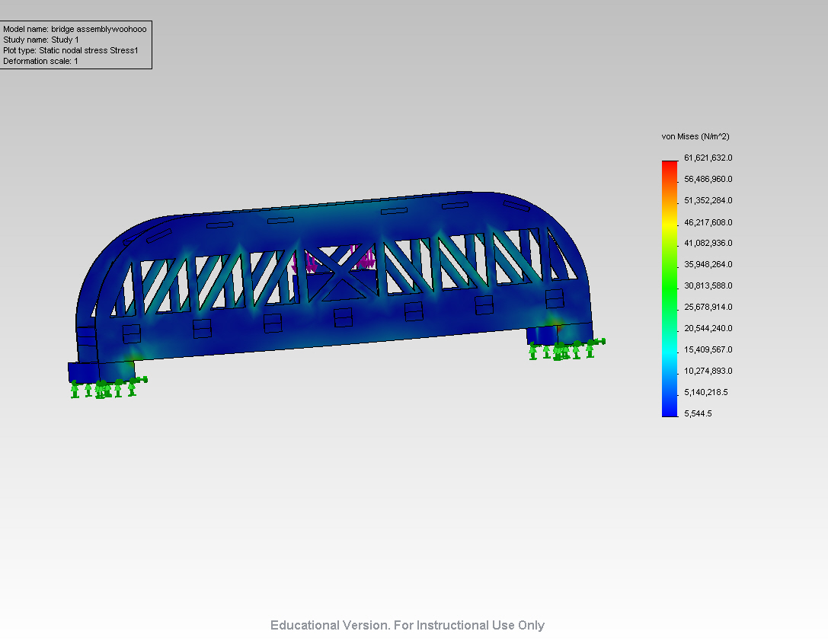
Task: Click the 'Deformation scale: 1' line
Action: pos(40,61)
